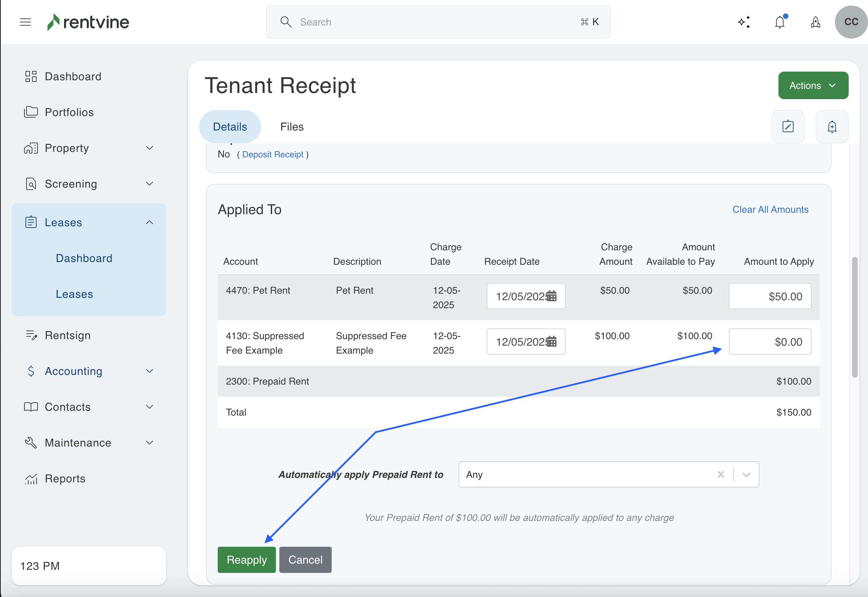Open the hamburger menu icon
Image resolution: width=868 pixels, height=597 pixels.
25,22
